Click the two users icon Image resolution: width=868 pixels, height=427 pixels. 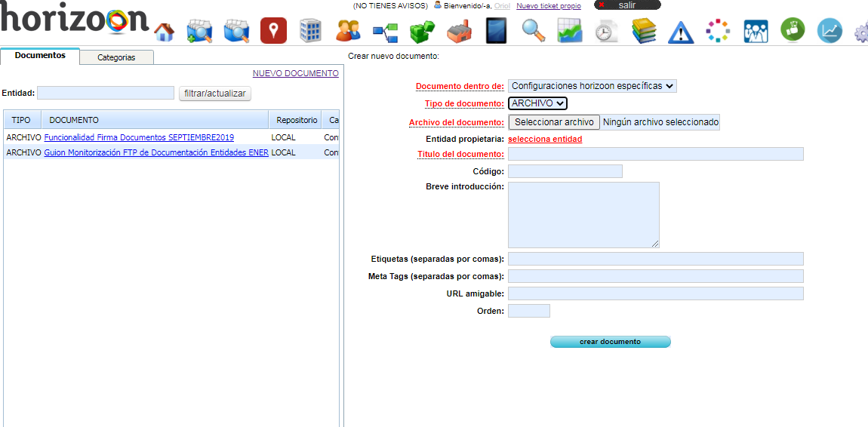click(x=348, y=30)
